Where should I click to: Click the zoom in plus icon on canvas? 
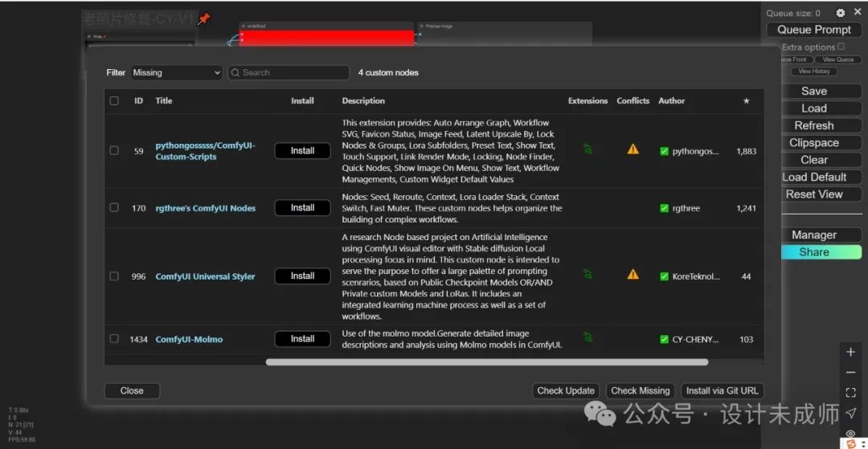[x=851, y=353]
